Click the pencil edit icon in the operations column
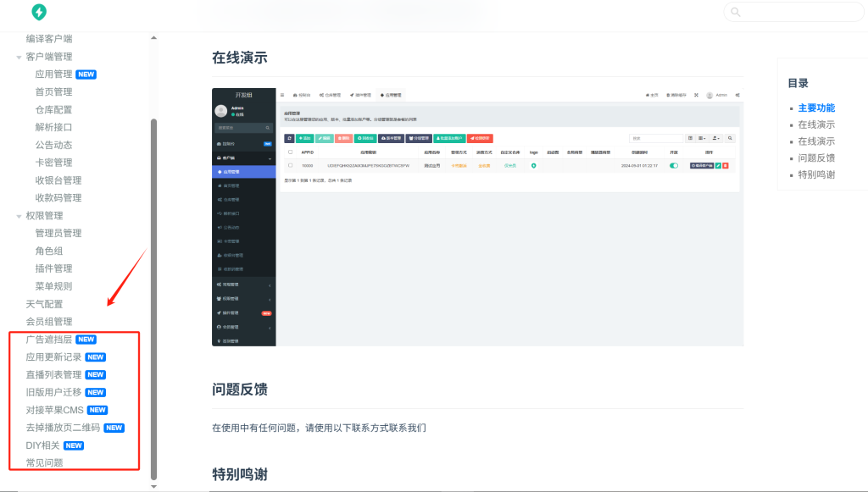The height and width of the screenshot is (492, 868). (718, 166)
